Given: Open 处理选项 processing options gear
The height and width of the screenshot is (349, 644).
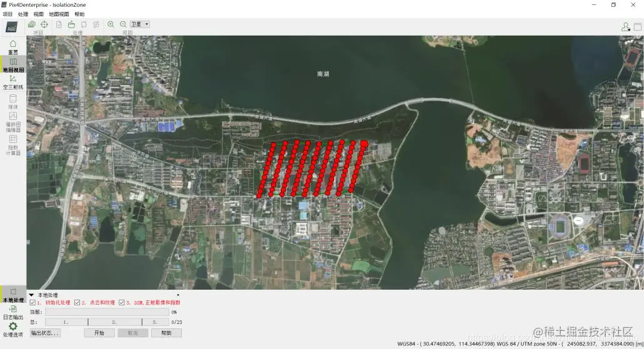Looking at the screenshot, I should point(13,330).
